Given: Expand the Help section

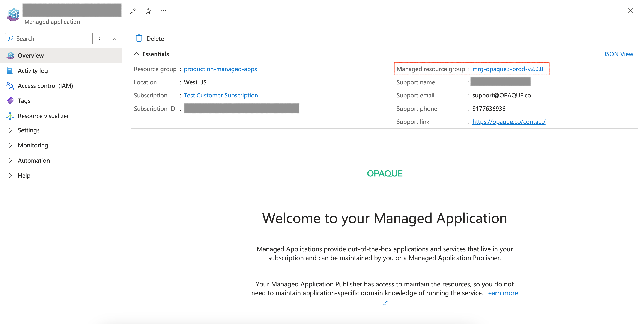Looking at the screenshot, I should (x=24, y=175).
